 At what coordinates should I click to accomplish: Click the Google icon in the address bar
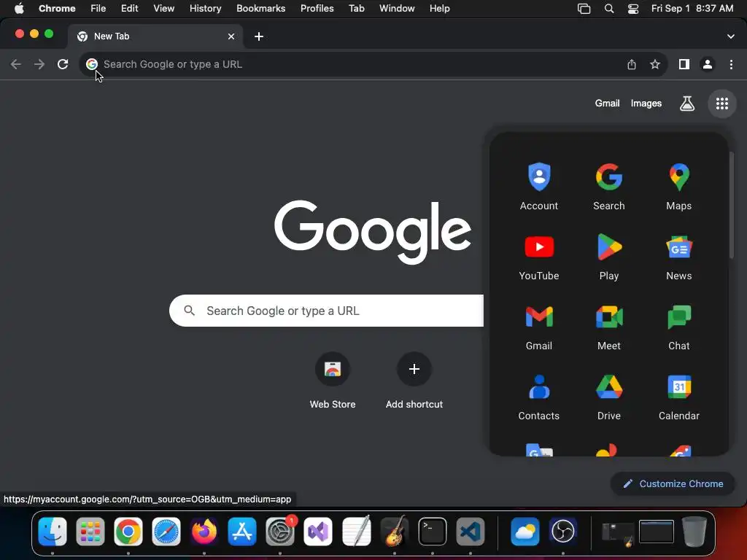coord(92,64)
